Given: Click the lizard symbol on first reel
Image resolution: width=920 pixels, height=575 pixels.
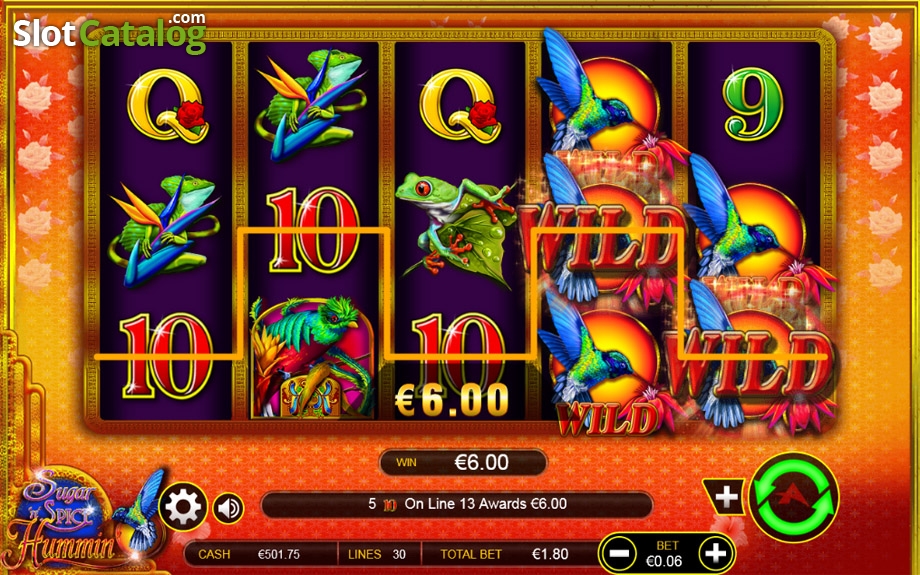Looking at the screenshot, I should point(165,231).
